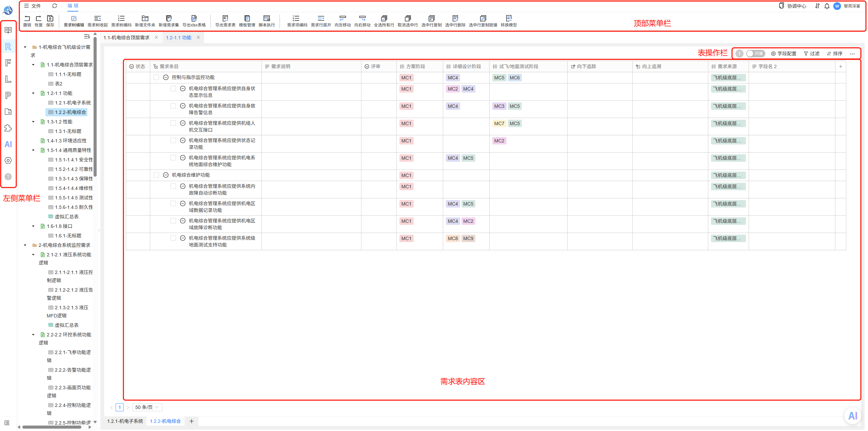Click 选中行删除 toolbar icon
This screenshot has height=431, width=868.
point(455,21)
